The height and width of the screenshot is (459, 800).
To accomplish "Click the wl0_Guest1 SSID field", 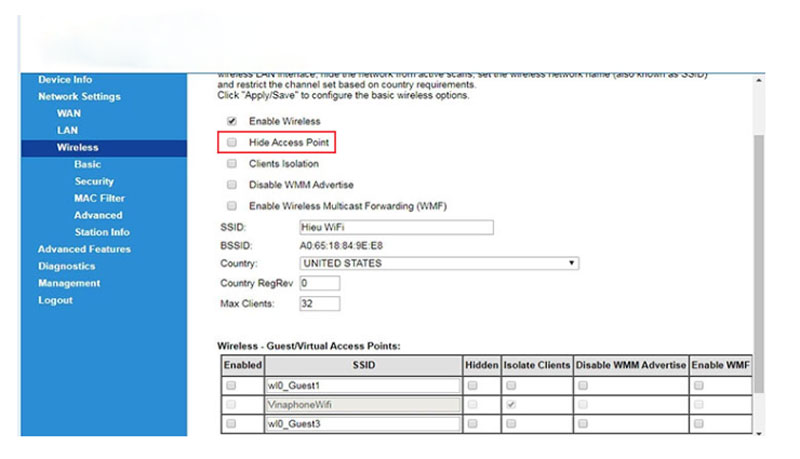I will click(363, 386).
